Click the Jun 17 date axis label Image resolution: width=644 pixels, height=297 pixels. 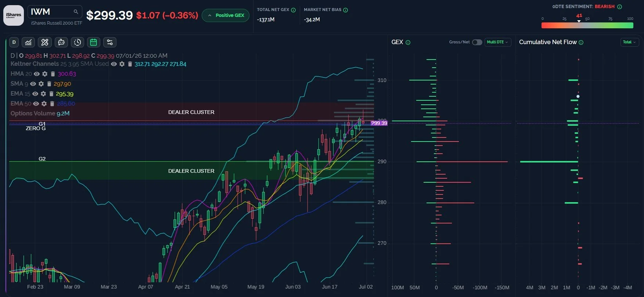click(330, 287)
